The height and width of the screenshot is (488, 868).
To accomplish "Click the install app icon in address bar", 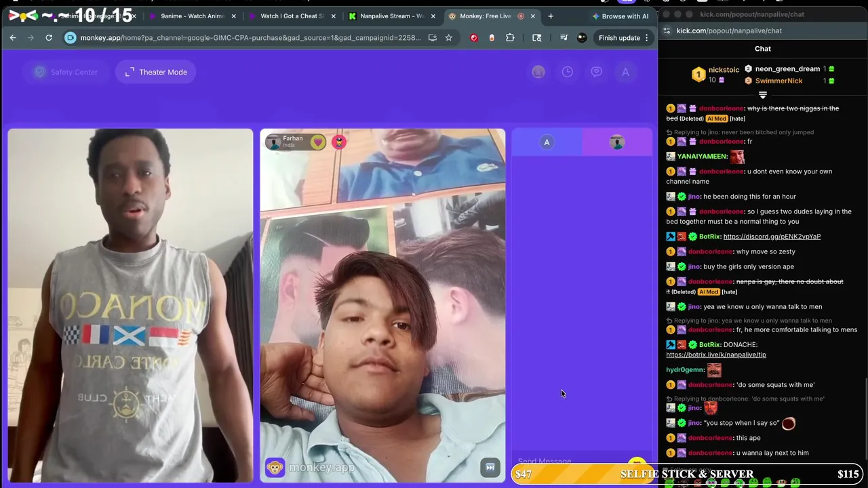I will click(433, 38).
